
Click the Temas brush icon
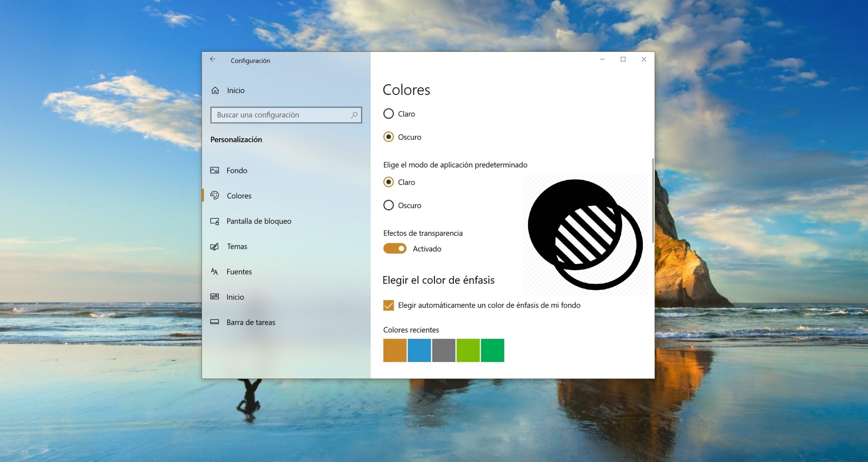pyautogui.click(x=215, y=247)
